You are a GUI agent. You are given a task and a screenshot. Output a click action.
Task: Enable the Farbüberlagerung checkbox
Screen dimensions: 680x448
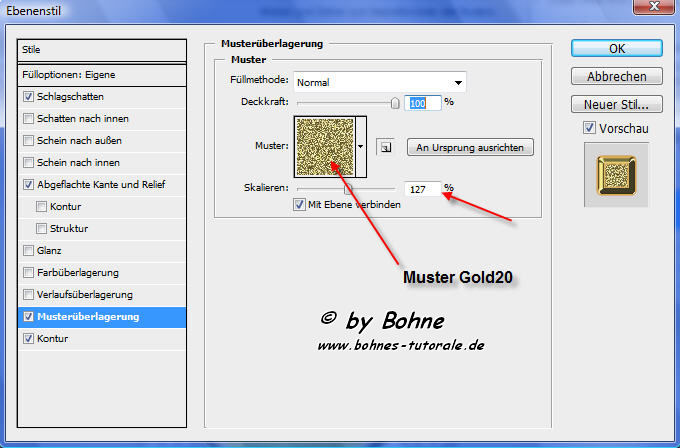28,273
